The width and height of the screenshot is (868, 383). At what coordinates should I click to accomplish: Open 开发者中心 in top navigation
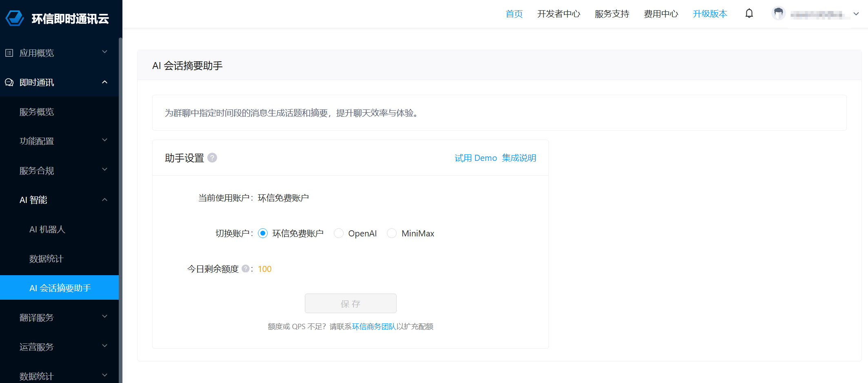559,14
